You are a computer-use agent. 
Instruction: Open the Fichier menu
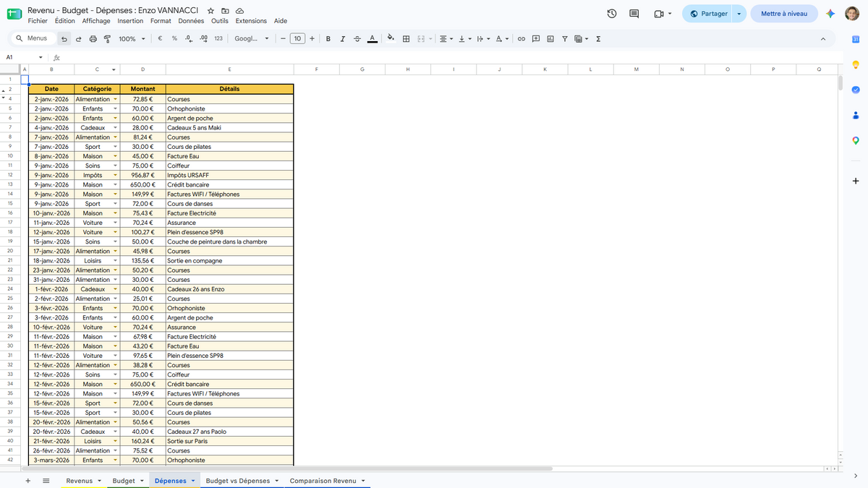pos(38,21)
